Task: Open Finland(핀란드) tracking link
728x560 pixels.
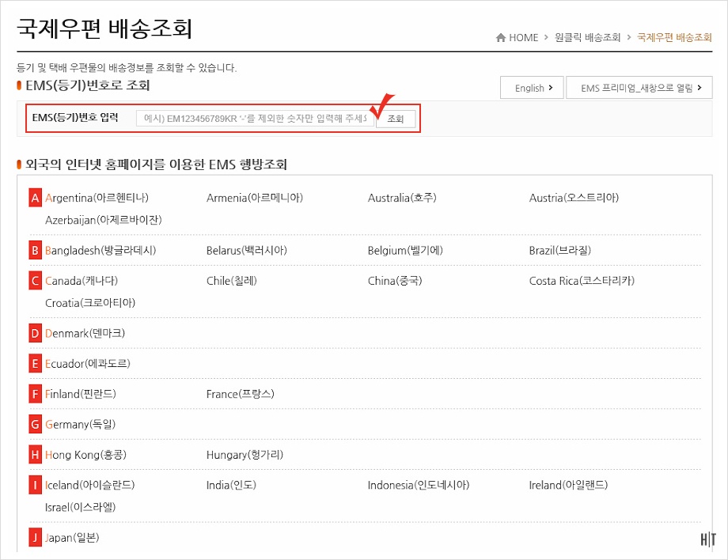Action: [81, 394]
